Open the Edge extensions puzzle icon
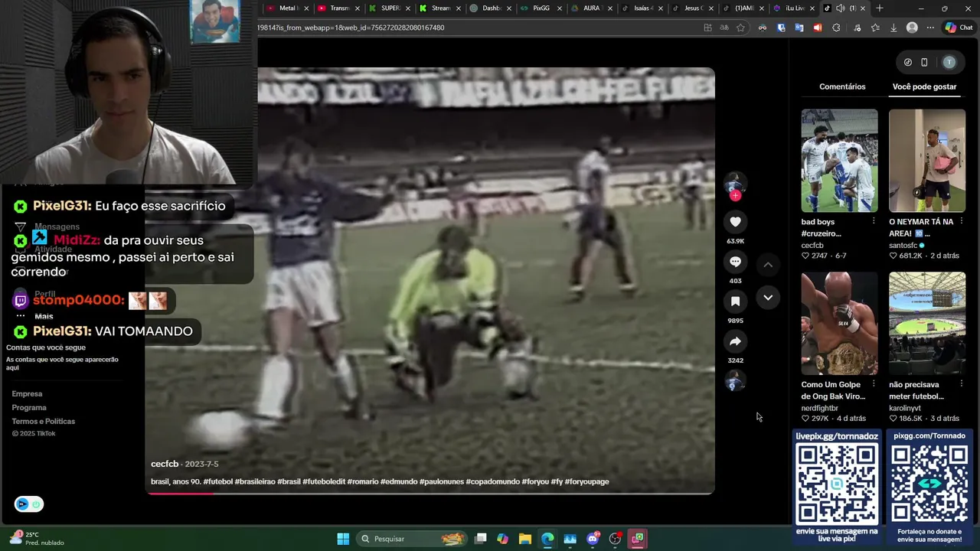This screenshot has width=980, height=551. tap(836, 28)
